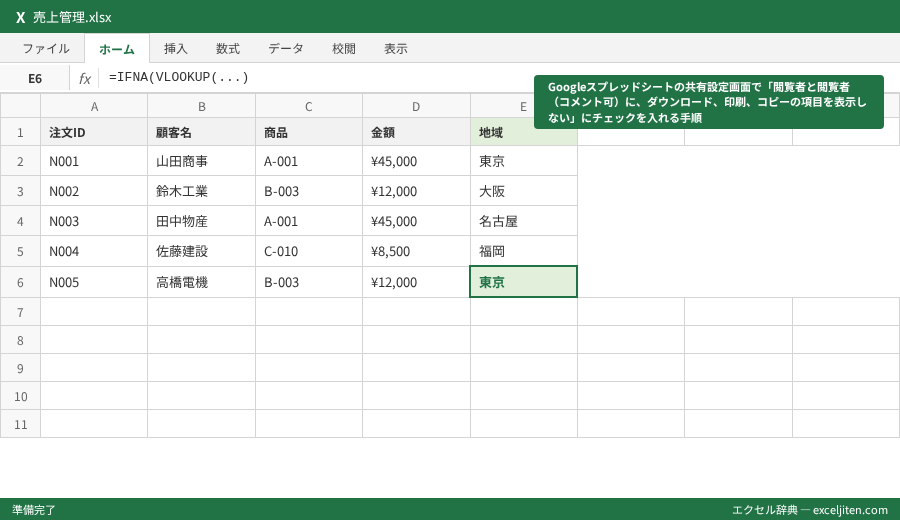The image size is (900, 520).
Task: Select cell 鈴木工業
Action: 201,191
